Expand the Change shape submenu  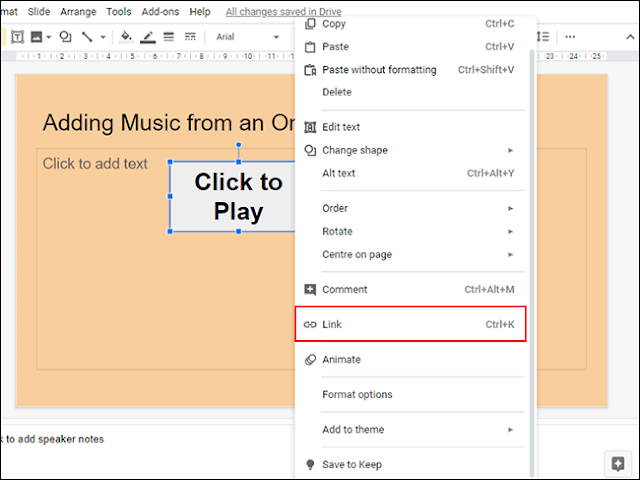tap(410, 150)
